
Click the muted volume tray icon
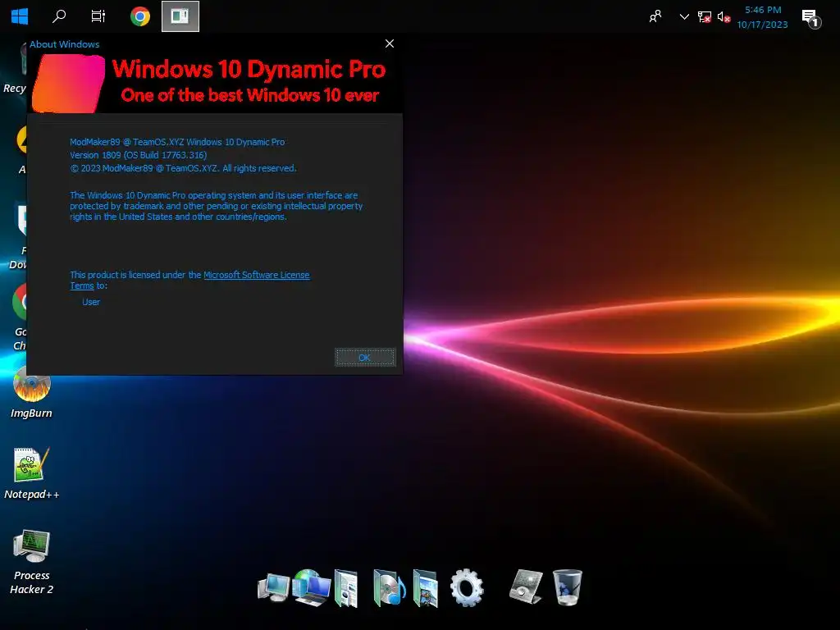tap(724, 17)
